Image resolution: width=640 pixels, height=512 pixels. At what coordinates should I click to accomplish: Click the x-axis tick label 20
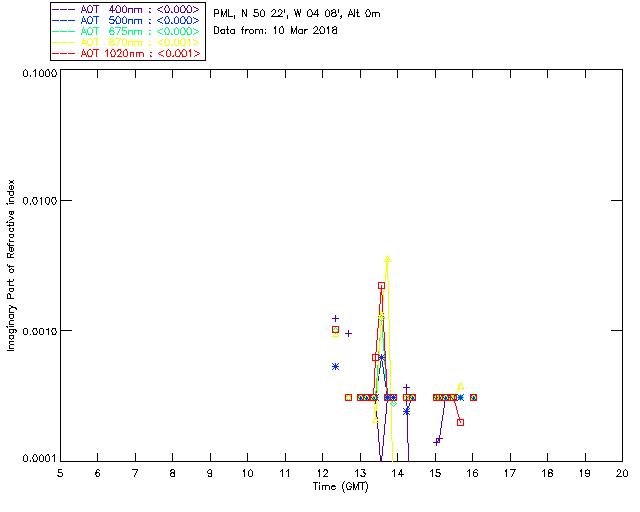click(x=622, y=473)
